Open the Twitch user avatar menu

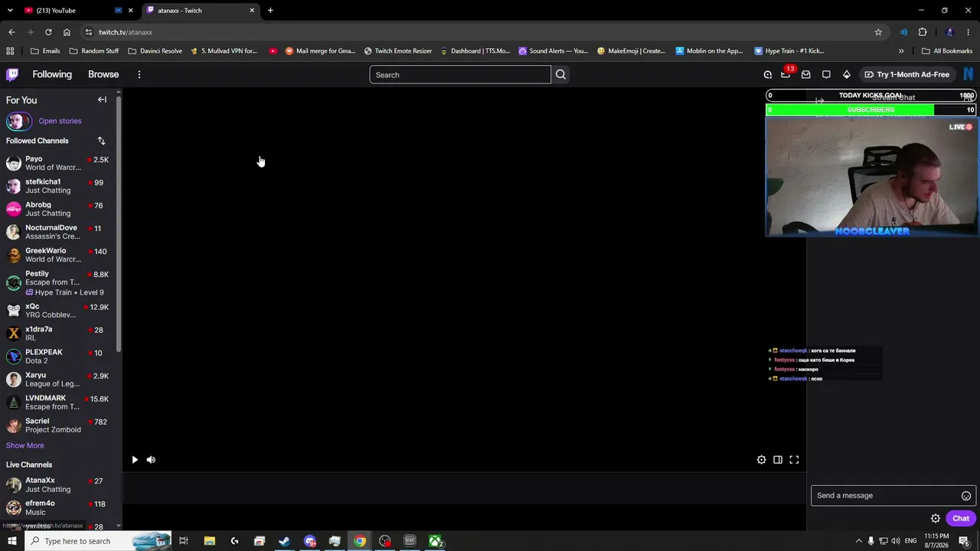click(969, 74)
